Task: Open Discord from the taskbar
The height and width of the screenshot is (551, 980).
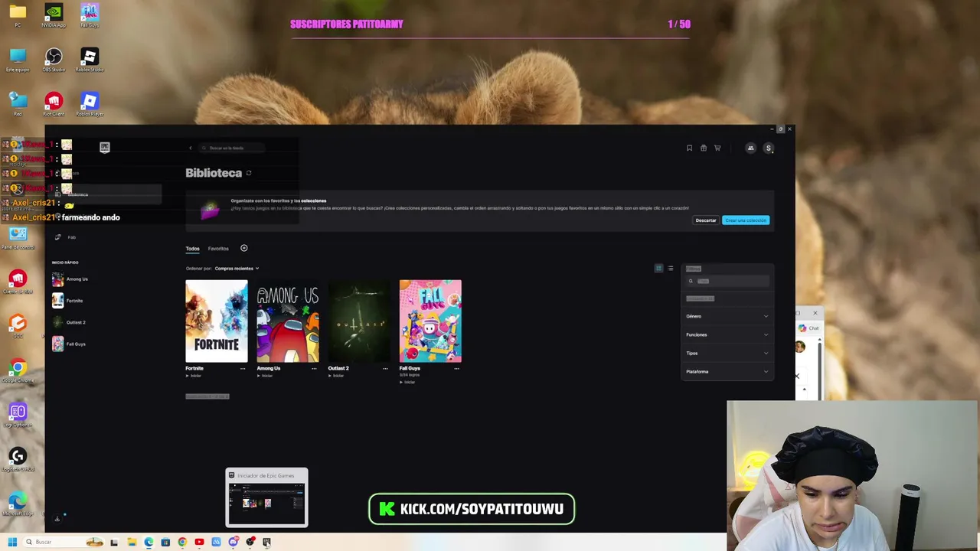Action: coord(233,542)
